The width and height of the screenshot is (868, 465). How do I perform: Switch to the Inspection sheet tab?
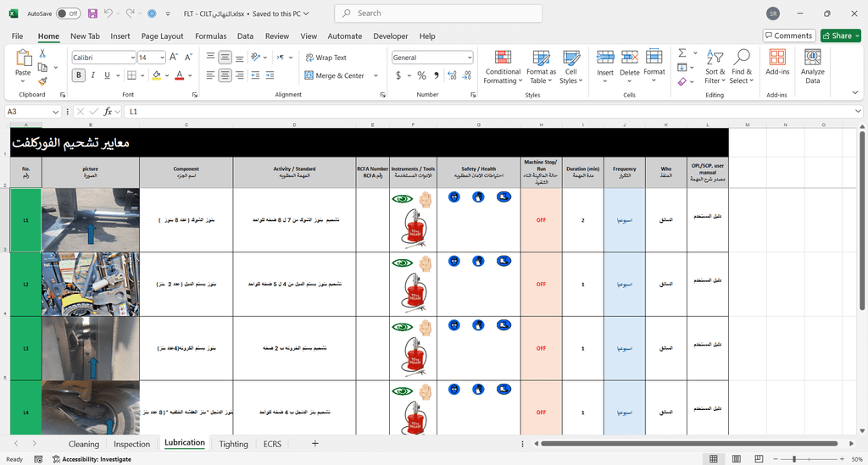(131, 444)
